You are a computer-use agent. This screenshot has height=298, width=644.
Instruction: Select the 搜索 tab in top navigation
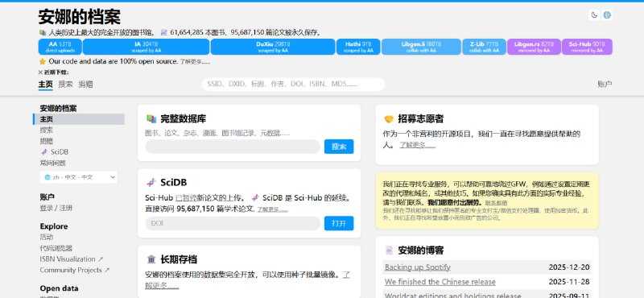pyautogui.click(x=65, y=85)
